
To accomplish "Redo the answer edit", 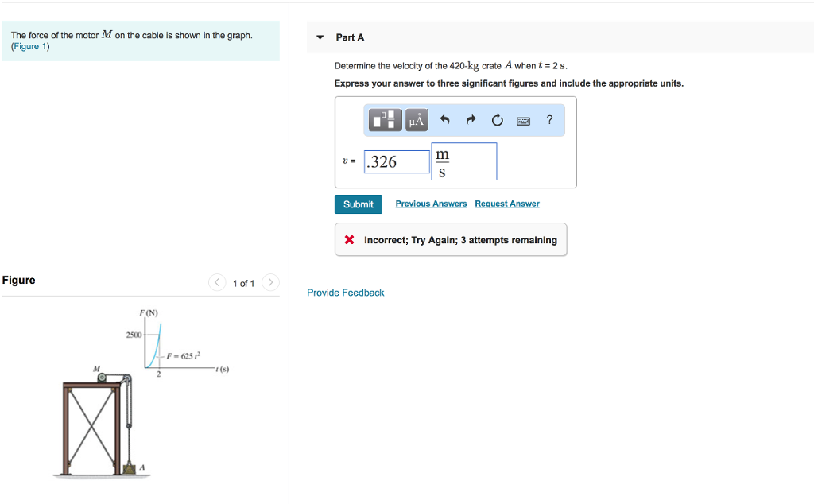I will 471,121.
